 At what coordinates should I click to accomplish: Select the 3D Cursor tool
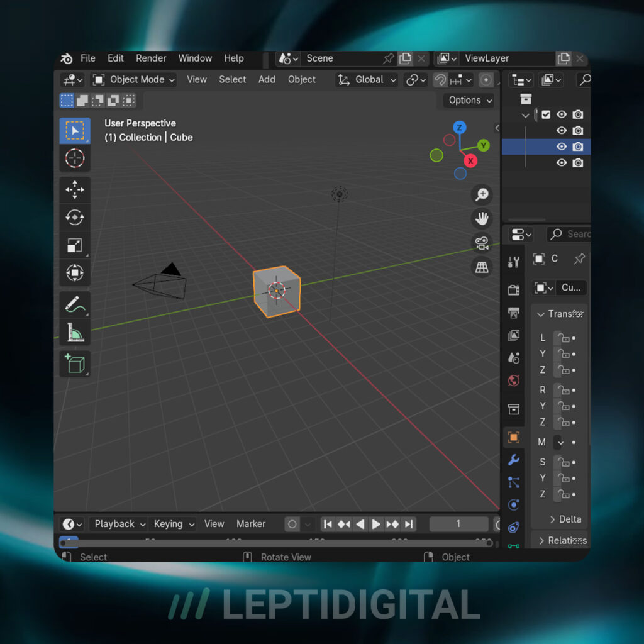tap(75, 158)
